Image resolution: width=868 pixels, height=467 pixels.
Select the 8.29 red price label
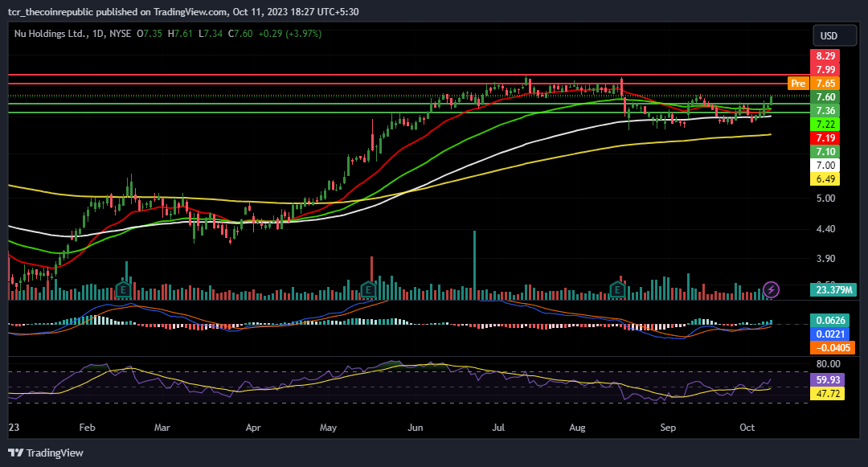point(825,56)
